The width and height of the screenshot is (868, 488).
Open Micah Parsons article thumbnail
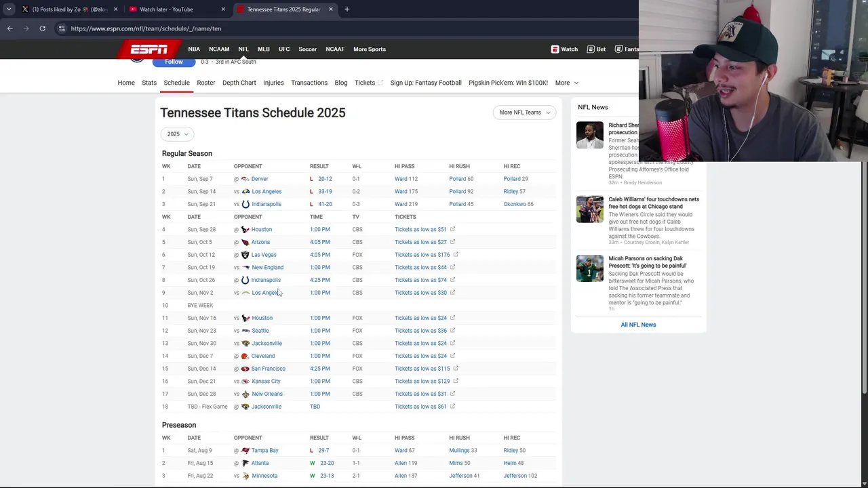[589, 268]
